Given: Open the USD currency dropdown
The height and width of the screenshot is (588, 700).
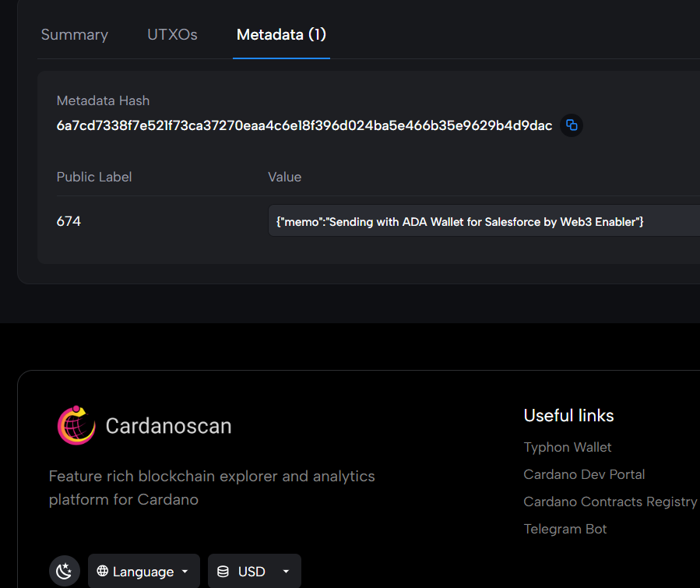Looking at the screenshot, I should coord(255,571).
